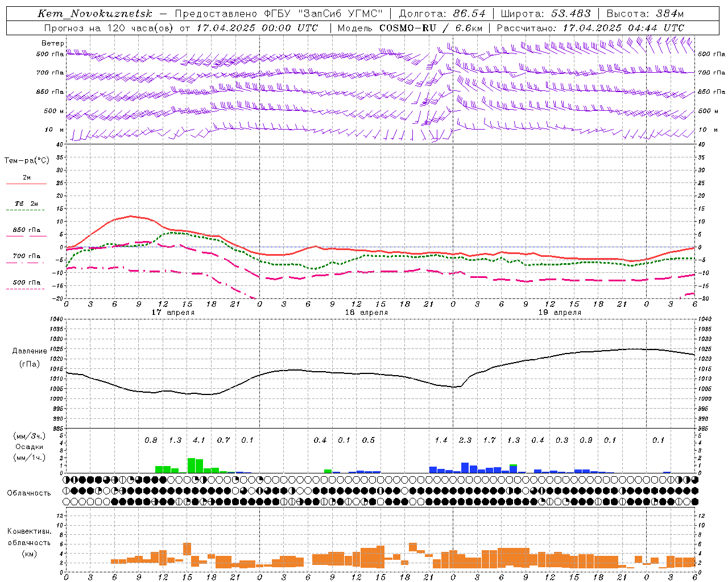728x582 pixels.
Task: Click the latitude value "Широта: 53.483"
Action: (545, 14)
